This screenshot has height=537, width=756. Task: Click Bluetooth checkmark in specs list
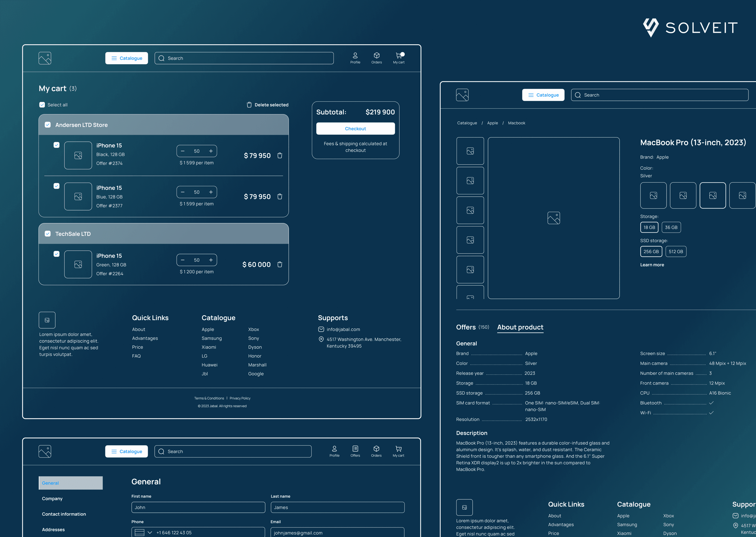point(711,403)
